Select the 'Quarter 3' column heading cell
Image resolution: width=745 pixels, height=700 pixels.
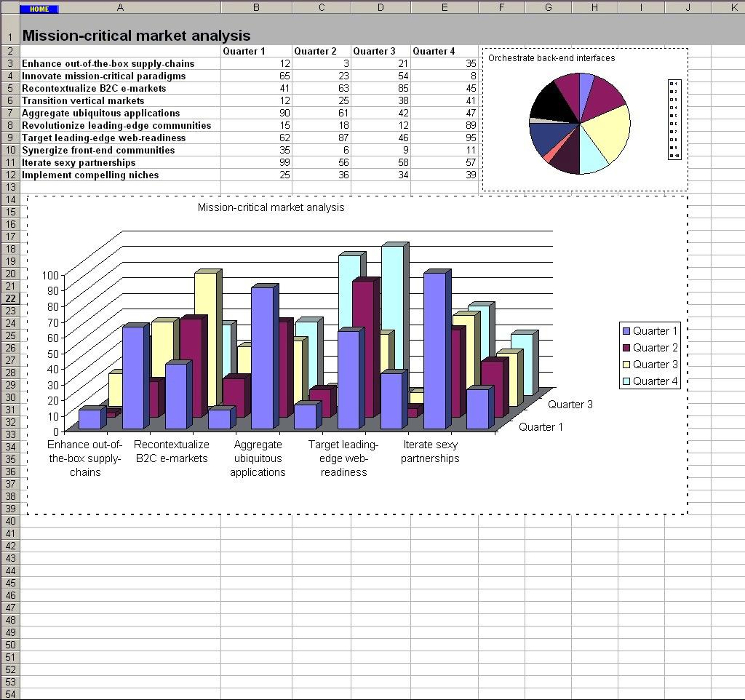click(x=381, y=52)
